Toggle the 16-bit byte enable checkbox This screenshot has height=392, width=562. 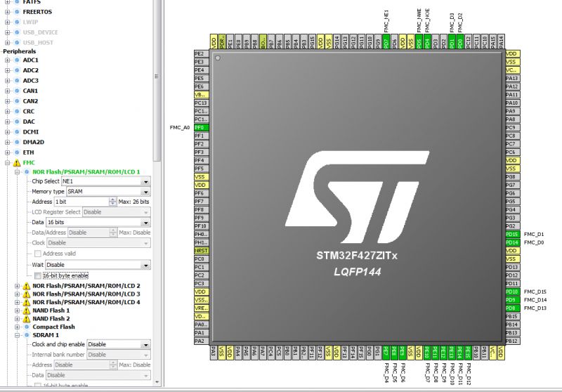click(x=38, y=276)
